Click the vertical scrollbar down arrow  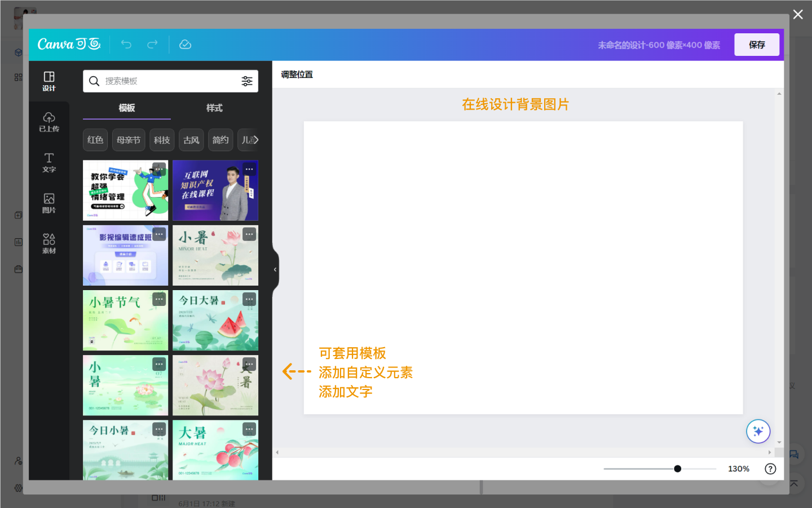779,443
